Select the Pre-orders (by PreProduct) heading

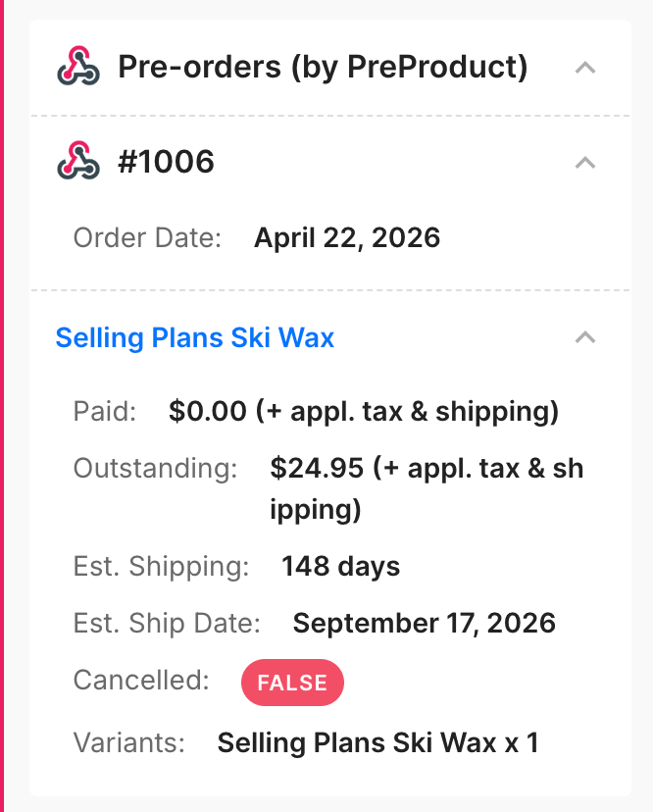click(323, 68)
